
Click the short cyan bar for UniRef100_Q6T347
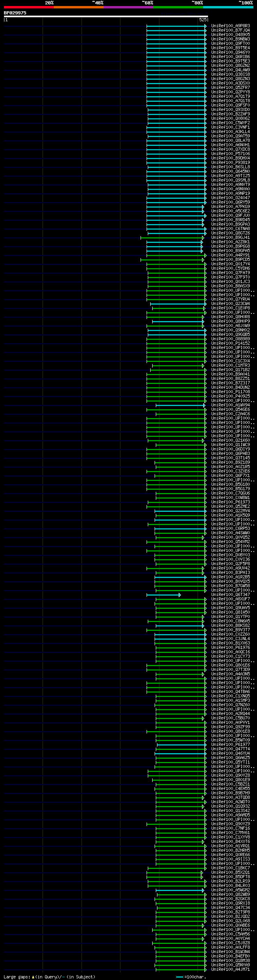click(x=163, y=595)
